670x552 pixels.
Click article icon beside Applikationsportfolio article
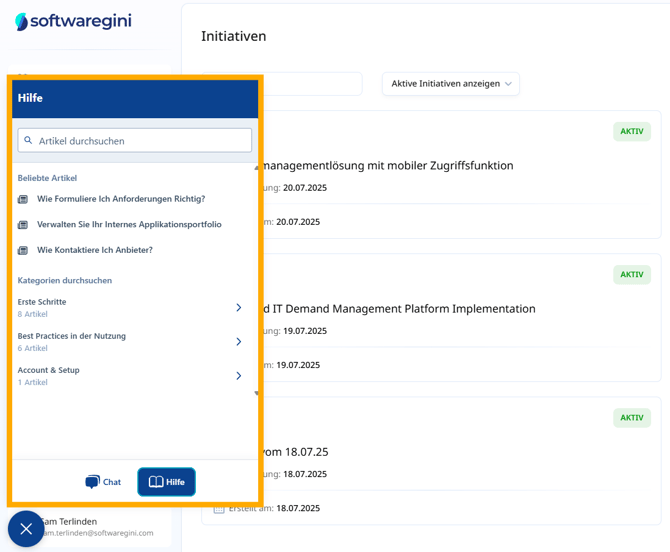click(23, 225)
